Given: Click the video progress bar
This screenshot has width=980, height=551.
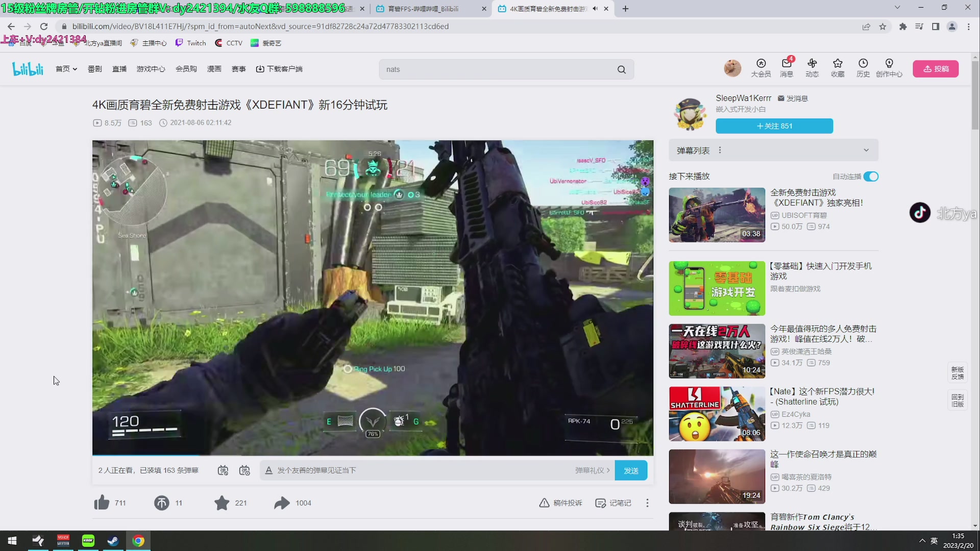Looking at the screenshot, I should [373, 455].
